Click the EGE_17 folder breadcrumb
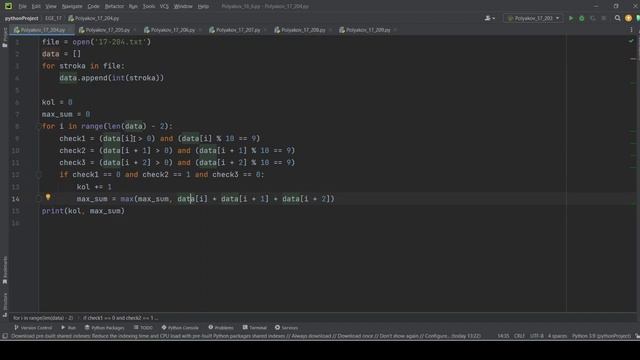The width and height of the screenshot is (640, 360). pos(53,18)
